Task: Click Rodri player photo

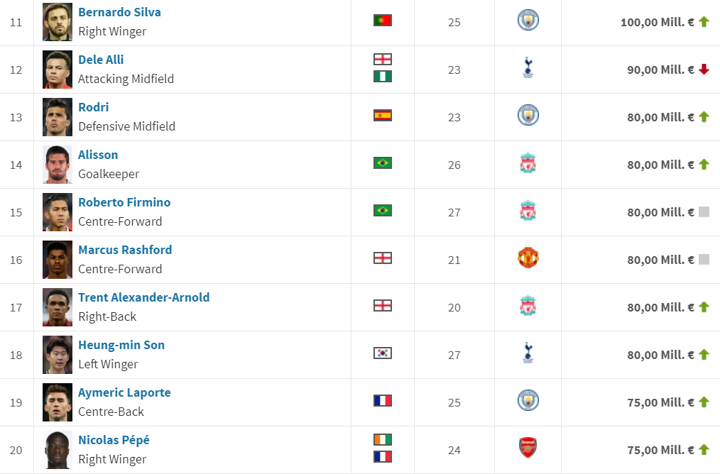Action: (x=57, y=117)
